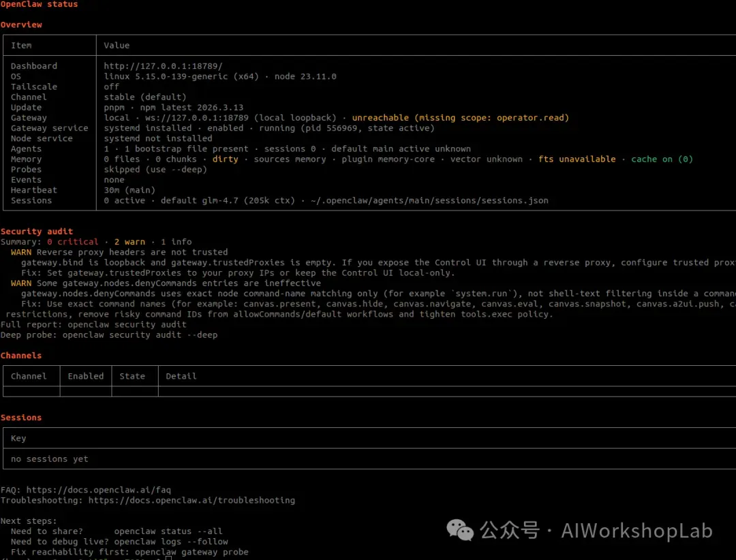This screenshot has height=560, width=736.
Task: Click 'default glm-4.7 (205k ctx)' text
Action: pos(228,200)
